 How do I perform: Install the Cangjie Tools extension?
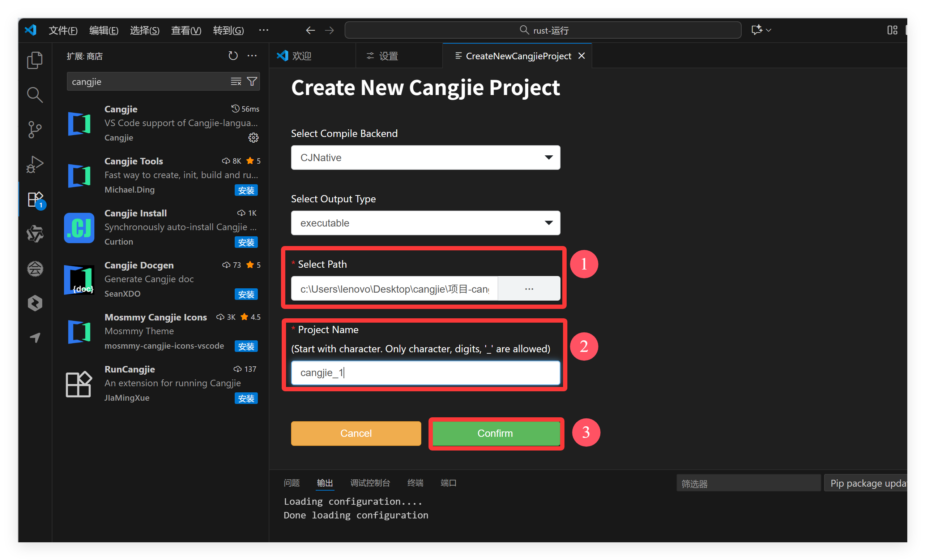point(246,190)
